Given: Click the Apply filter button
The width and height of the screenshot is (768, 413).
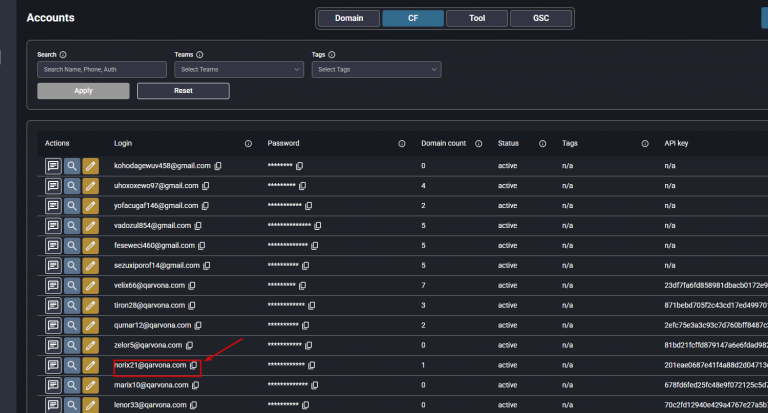Looking at the screenshot, I should pyautogui.click(x=83, y=91).
